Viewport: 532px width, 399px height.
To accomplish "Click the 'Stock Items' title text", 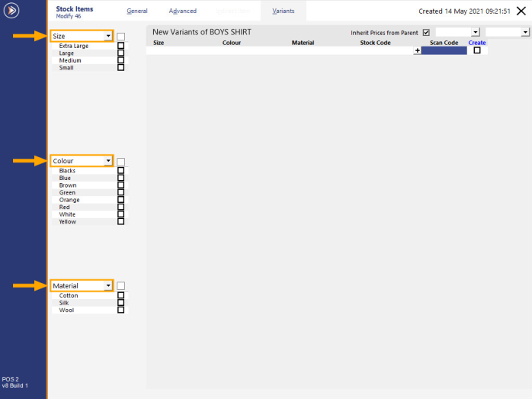I will click(74, 9).
